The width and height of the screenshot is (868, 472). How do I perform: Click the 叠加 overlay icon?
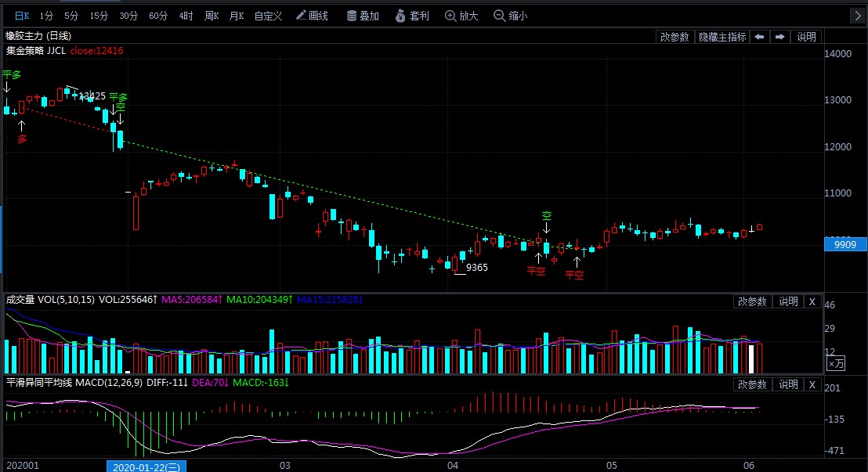(x=363, y=16)
